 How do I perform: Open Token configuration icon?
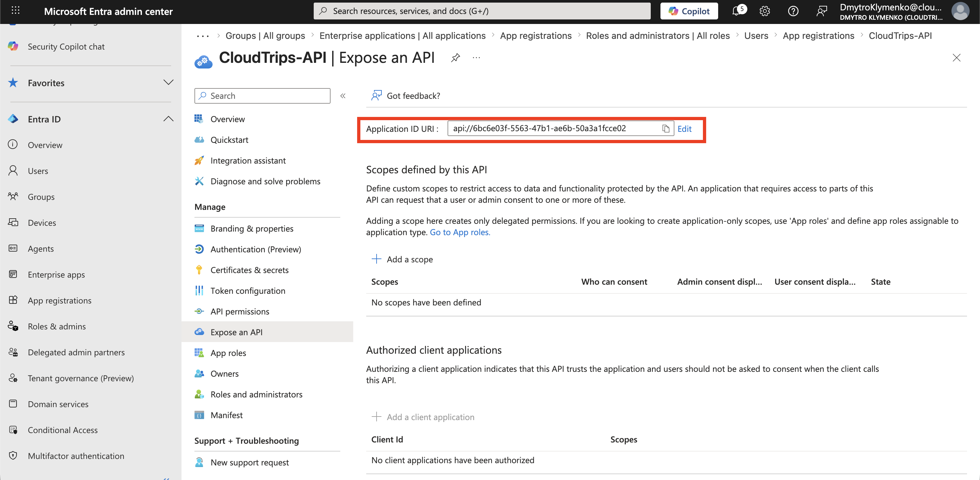[x=199, y=290]
